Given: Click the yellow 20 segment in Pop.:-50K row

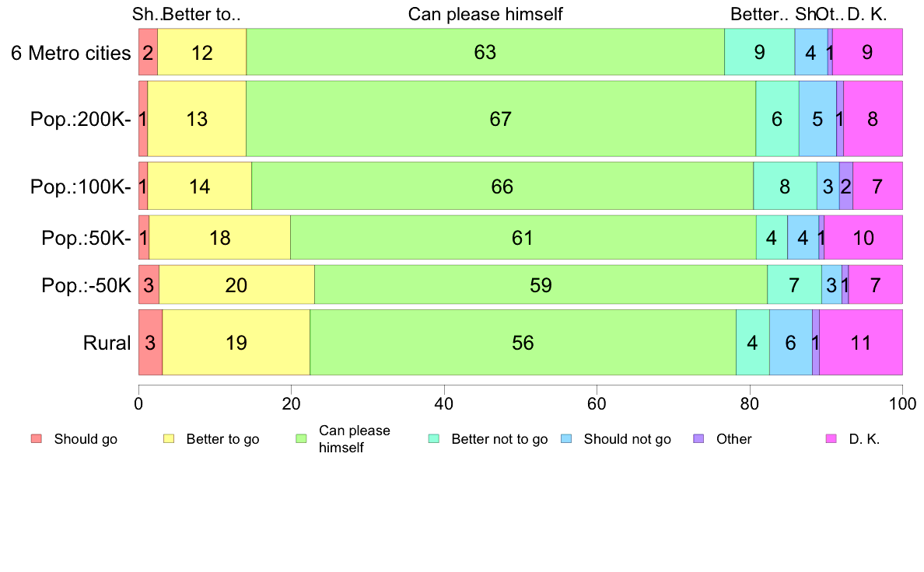Looking at the screenshot, I should (237, 285).
